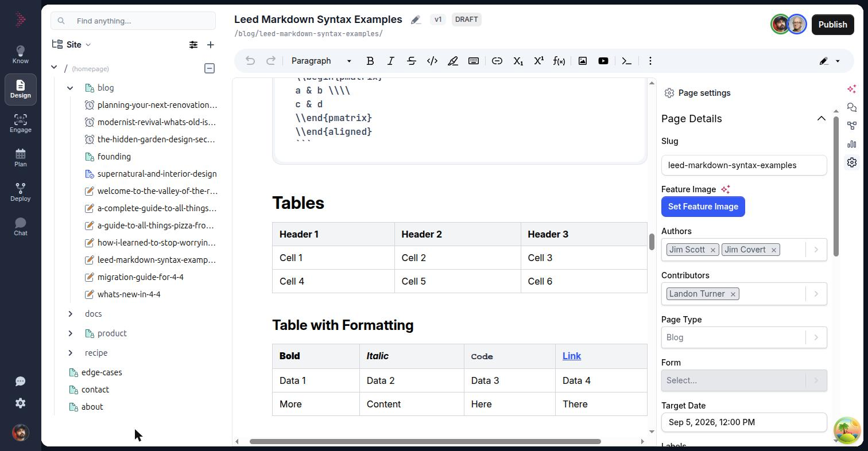Open the Page Type dropdown
The image size is (868, 451).
744,337
